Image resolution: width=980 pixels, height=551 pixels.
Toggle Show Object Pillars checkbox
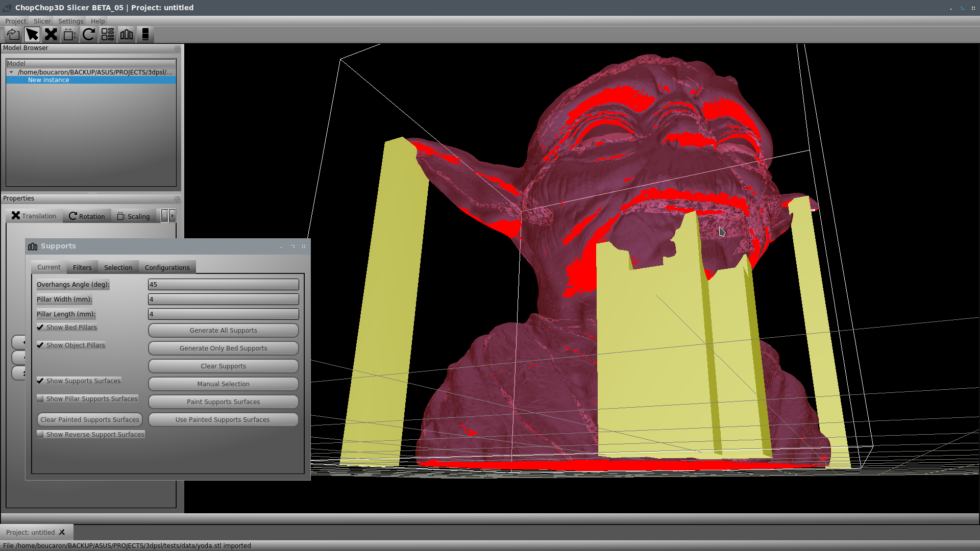(x=40, y=345)
